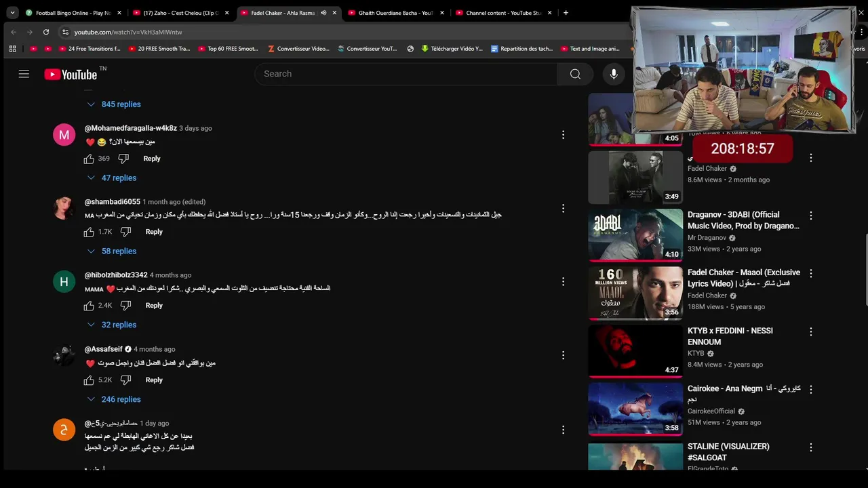Reply to @hibolzhibolz3342 comment
Viewport: 868px width, 488px height.
154,306
